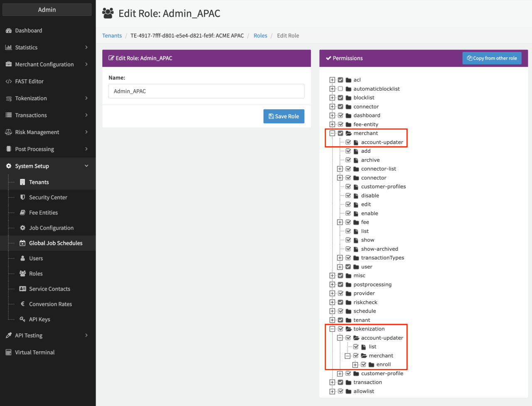Click the Statistics bar chart icon

pos(8,48)
